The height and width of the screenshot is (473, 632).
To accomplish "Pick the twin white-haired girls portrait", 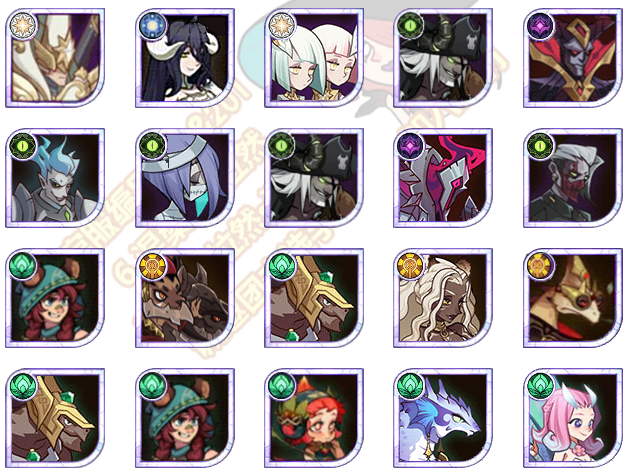I will coord(314,58).
